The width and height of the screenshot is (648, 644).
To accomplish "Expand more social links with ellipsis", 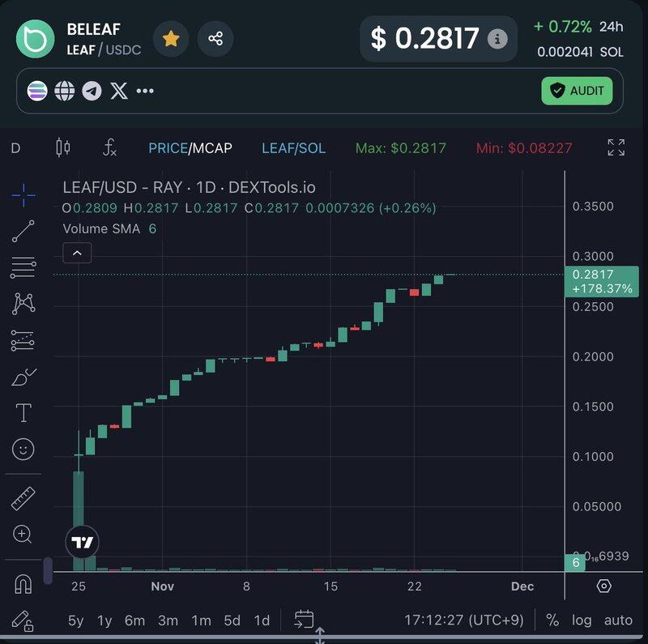I will coord(145,91).
